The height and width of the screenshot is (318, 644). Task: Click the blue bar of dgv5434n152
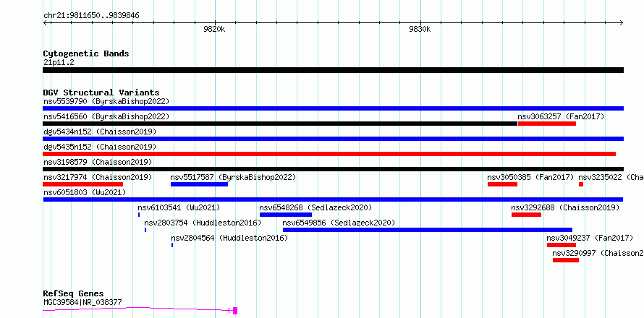(333, 139)
